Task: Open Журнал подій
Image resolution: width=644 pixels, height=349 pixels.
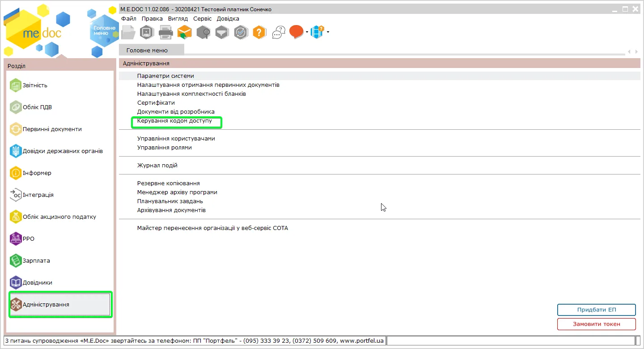Action: 157,166
